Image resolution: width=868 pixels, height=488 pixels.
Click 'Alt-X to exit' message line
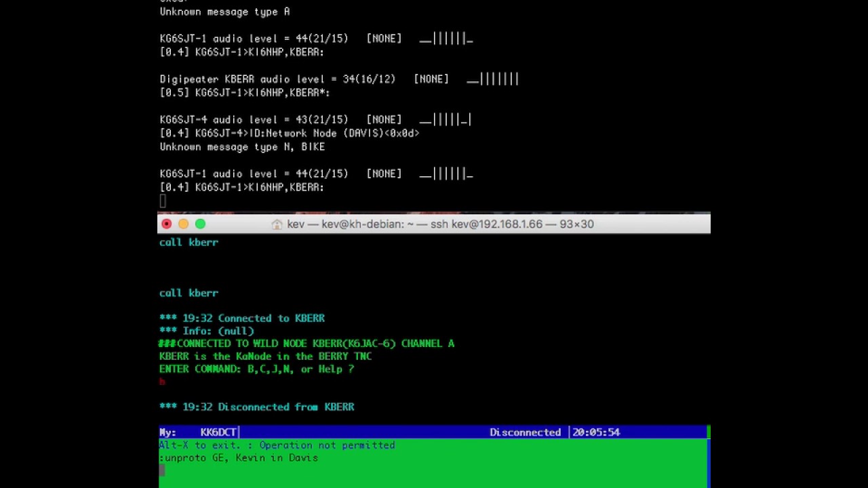click(x=277, y=445)
